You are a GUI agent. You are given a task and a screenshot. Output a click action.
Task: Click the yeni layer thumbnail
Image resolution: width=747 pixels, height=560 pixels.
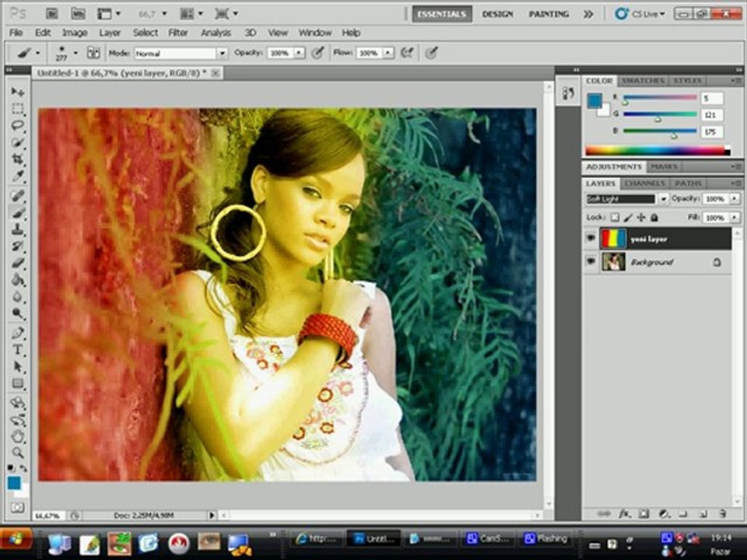[614, 238]
